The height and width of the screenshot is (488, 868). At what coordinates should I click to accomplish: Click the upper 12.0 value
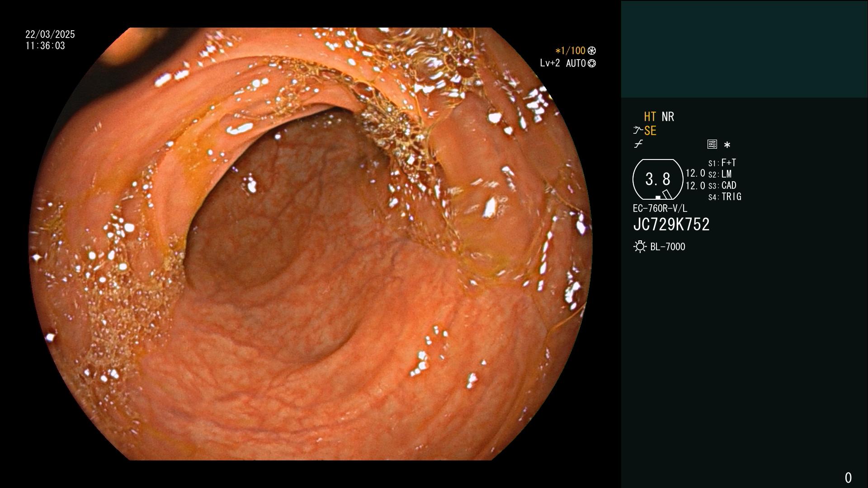coord(695,173)
